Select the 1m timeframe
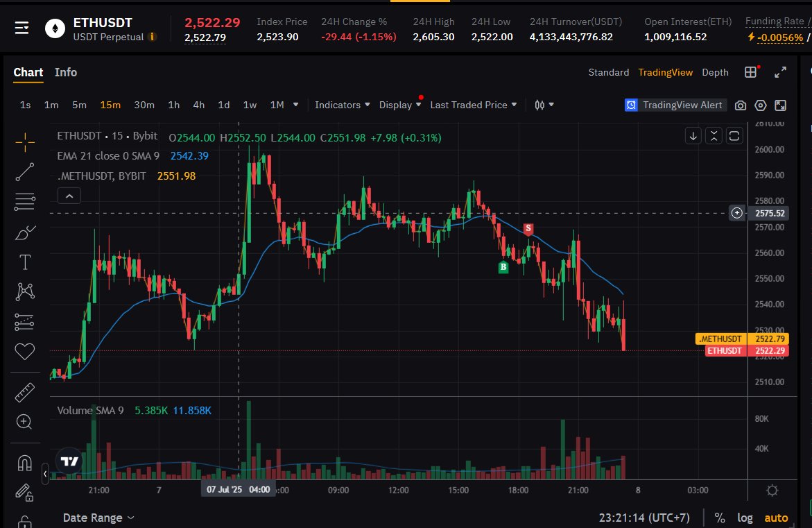The height and width of the screenshot is (528, 812). (x=51, y=105)
